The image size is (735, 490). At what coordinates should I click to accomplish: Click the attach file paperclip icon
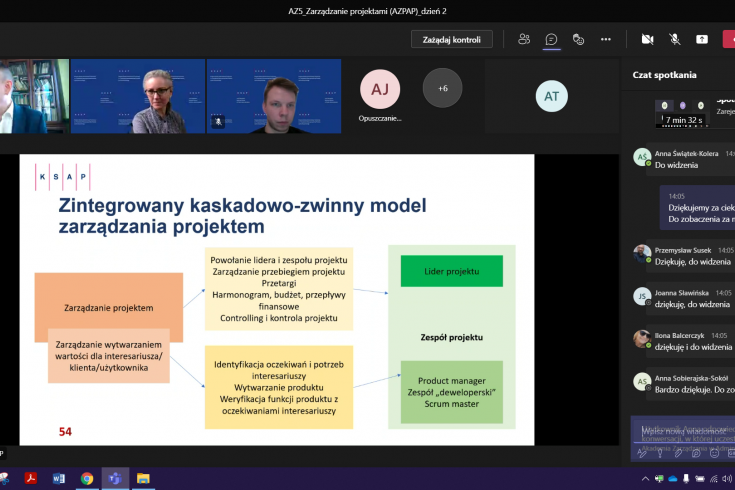click(x=678, y=453)
